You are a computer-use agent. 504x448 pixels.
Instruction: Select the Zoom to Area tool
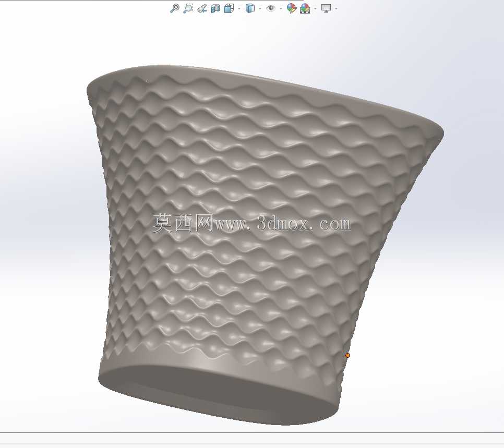[188, 8]
